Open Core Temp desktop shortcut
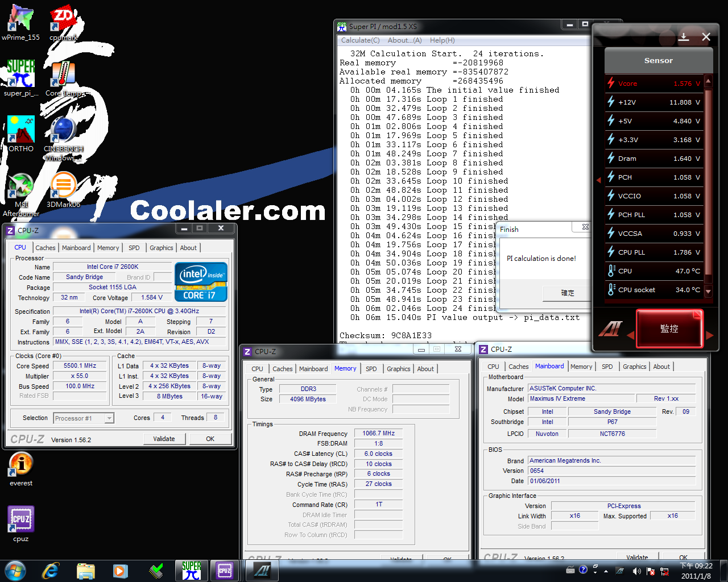This screenshot has height=582, width=728. tap(64, 78)
